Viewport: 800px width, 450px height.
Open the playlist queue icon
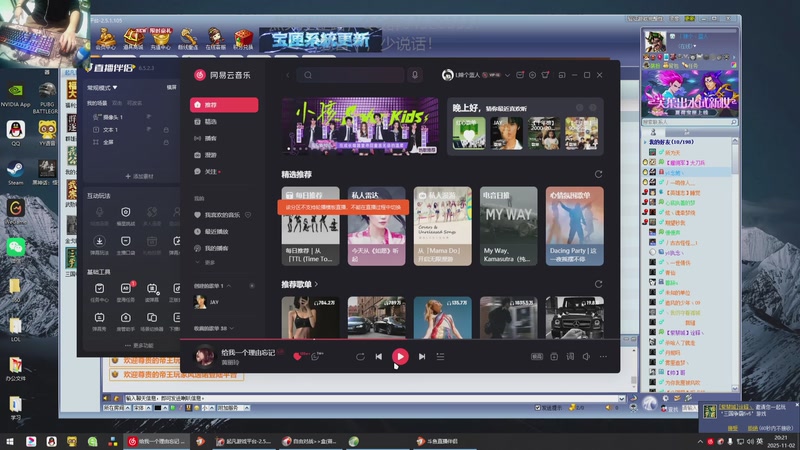(440, 357)
